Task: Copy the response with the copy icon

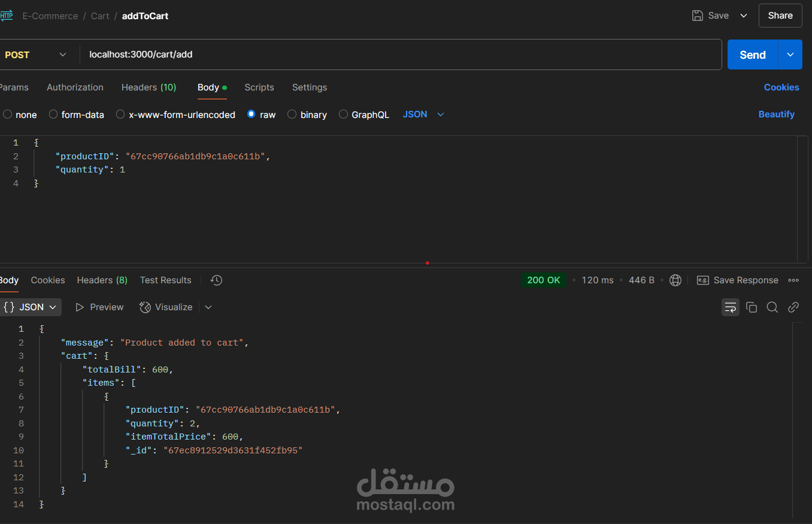Action: 752,307
